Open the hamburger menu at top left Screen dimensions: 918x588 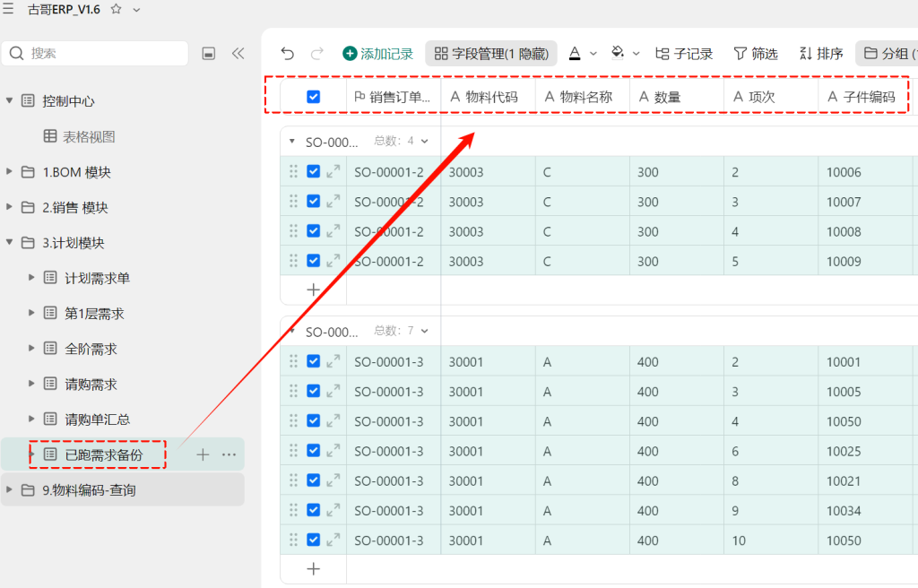click(8, 9)
